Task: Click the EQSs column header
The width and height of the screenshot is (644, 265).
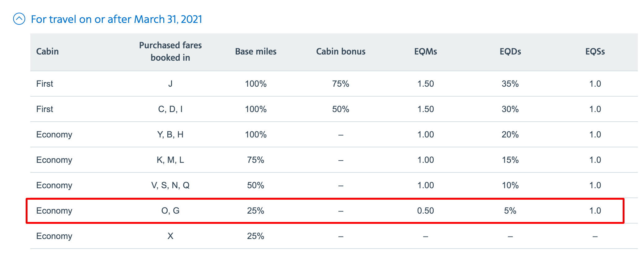Action: tap(595, 51)
